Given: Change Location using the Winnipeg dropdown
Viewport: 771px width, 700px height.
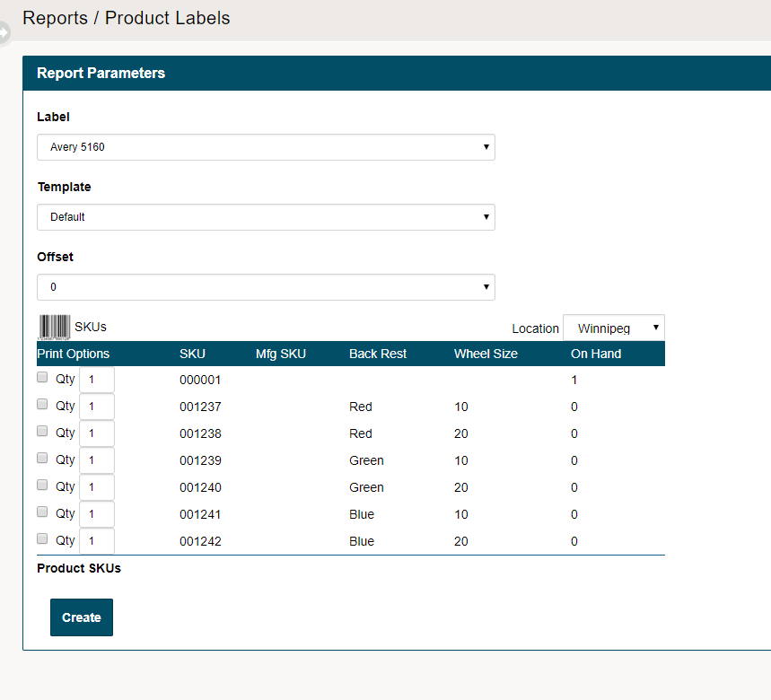Looking at the screenshot, I should 613,328.
